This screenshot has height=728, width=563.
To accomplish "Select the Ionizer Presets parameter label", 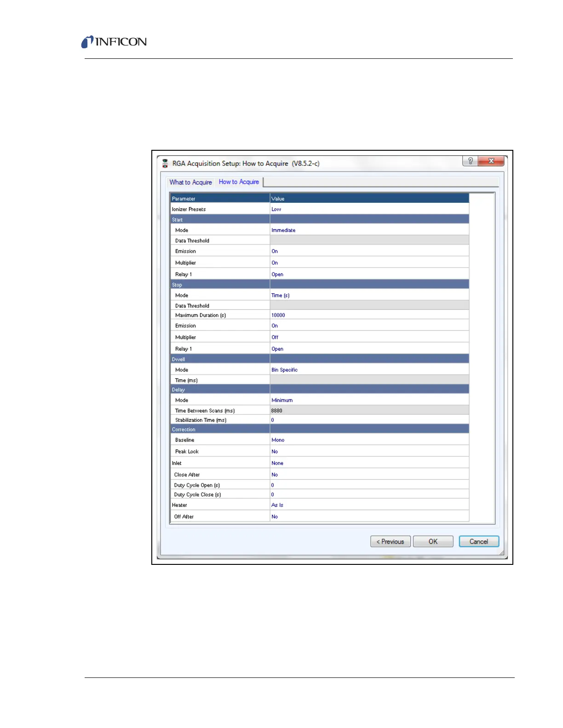I will [x=189, y=209].
